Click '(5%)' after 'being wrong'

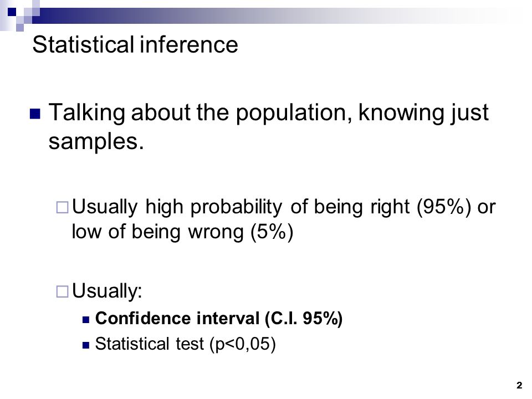[272, 232]
